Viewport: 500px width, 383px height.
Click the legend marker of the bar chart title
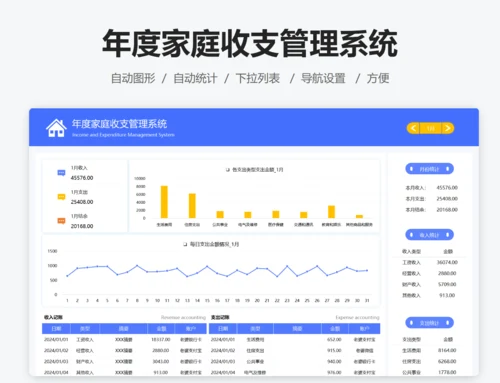point(228,170)
